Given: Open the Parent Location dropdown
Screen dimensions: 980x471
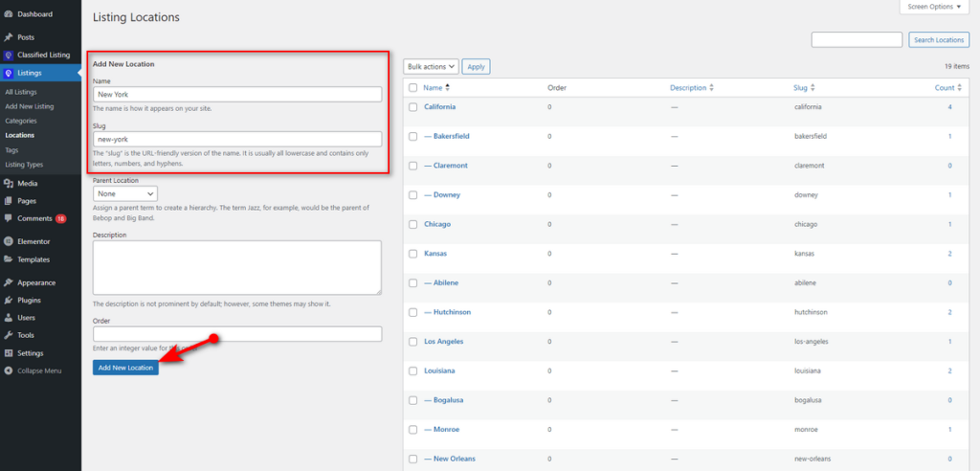Looking at the screenshot, I should point(125,193).
